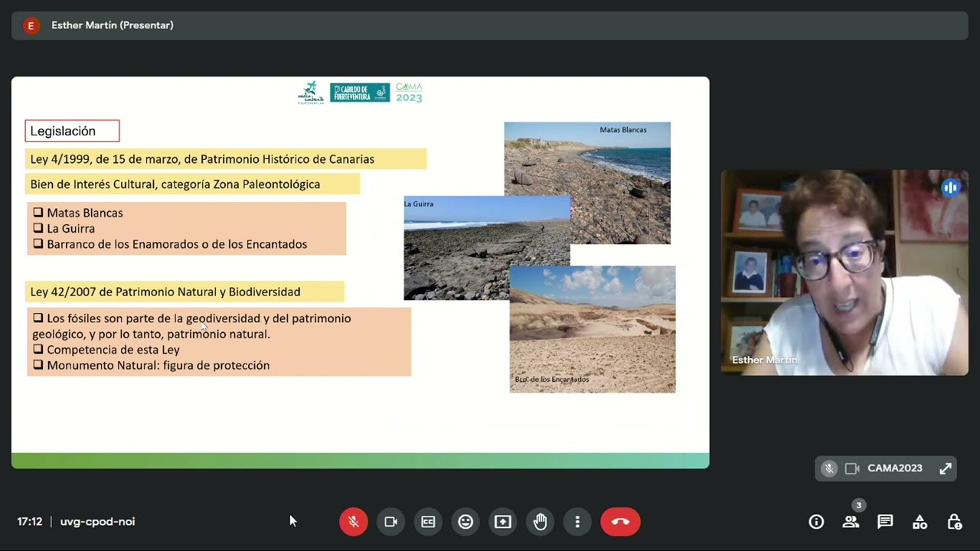Viewport: 980px width, 551px height.
Task: Click the Competencia de esta Ley checkbox bullet
Action: [38, 349]
